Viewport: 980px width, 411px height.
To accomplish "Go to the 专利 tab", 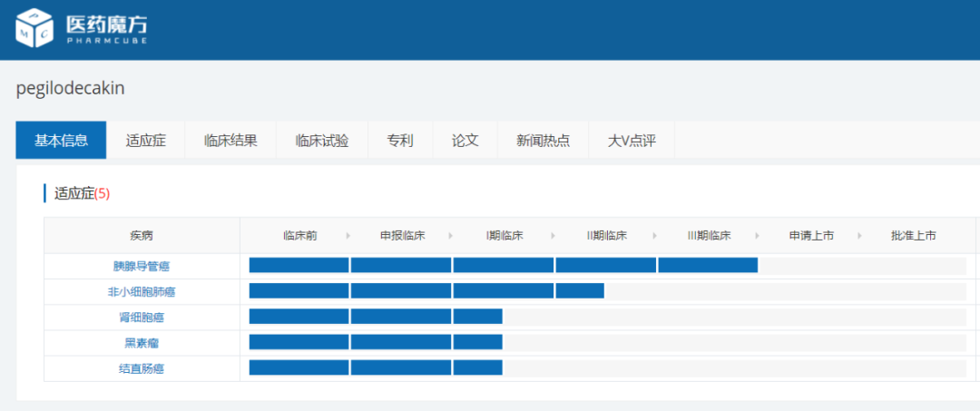I will pos(400,141).
